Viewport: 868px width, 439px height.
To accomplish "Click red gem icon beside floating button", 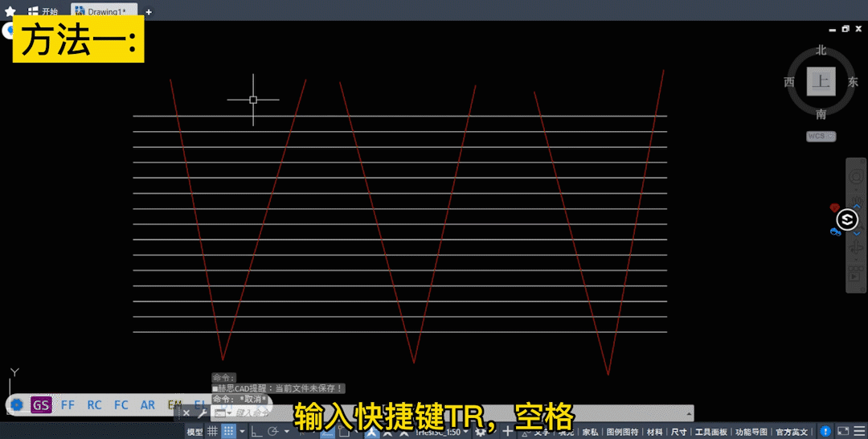I will [x=835, y=208].
